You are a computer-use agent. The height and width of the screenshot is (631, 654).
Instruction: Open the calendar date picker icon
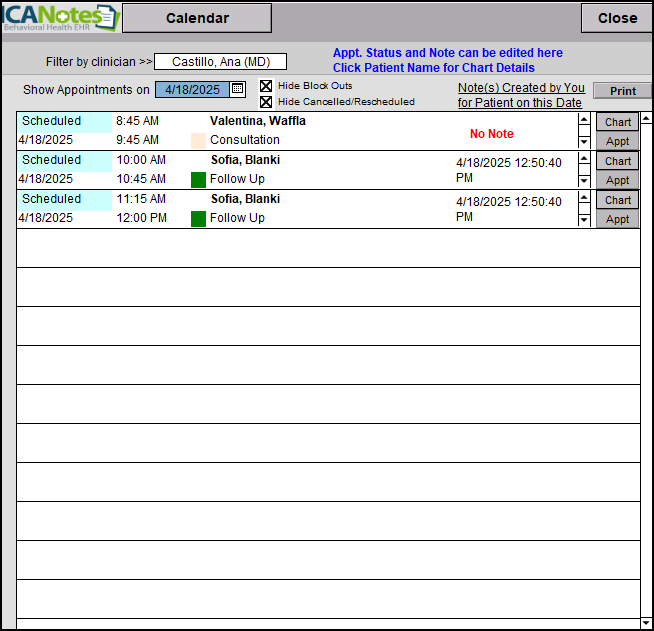[x=238, y=89]
